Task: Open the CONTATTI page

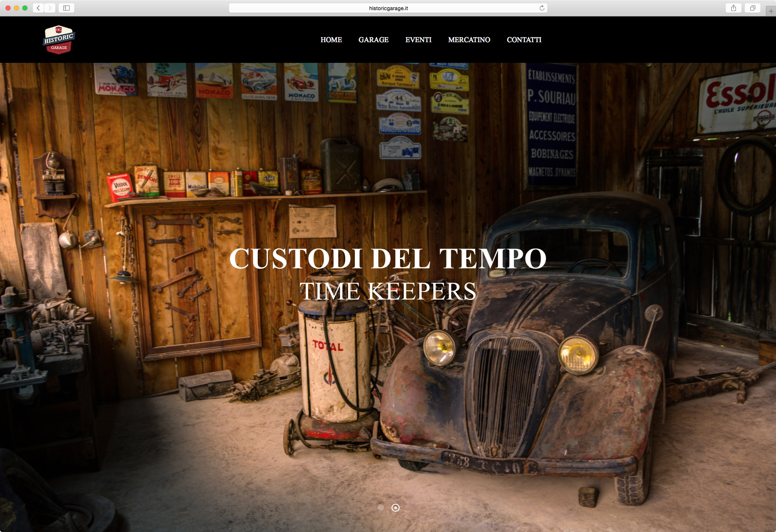Action: coord(524,40)
